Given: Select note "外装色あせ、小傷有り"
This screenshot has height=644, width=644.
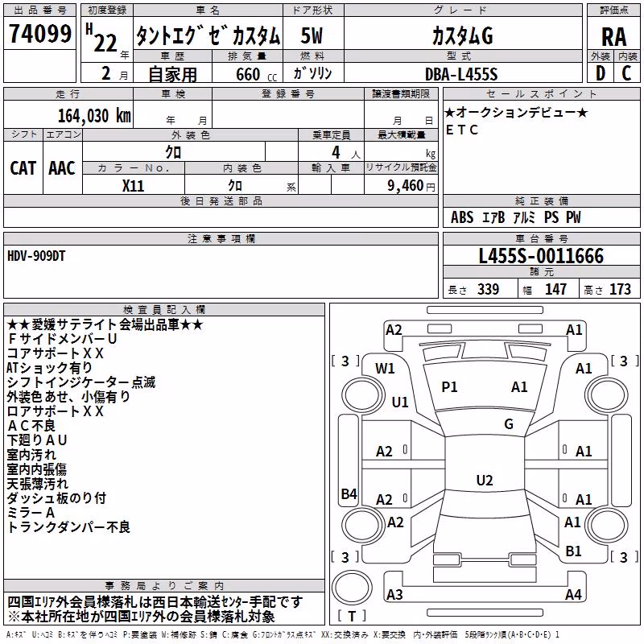Looking at the screenshot, I should [68, 397].
